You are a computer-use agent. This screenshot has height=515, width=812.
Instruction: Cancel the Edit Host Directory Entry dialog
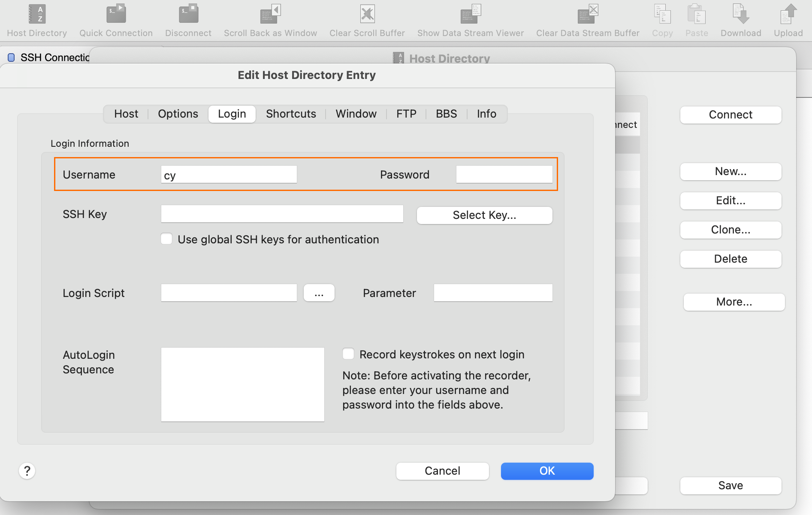(443, 471)
